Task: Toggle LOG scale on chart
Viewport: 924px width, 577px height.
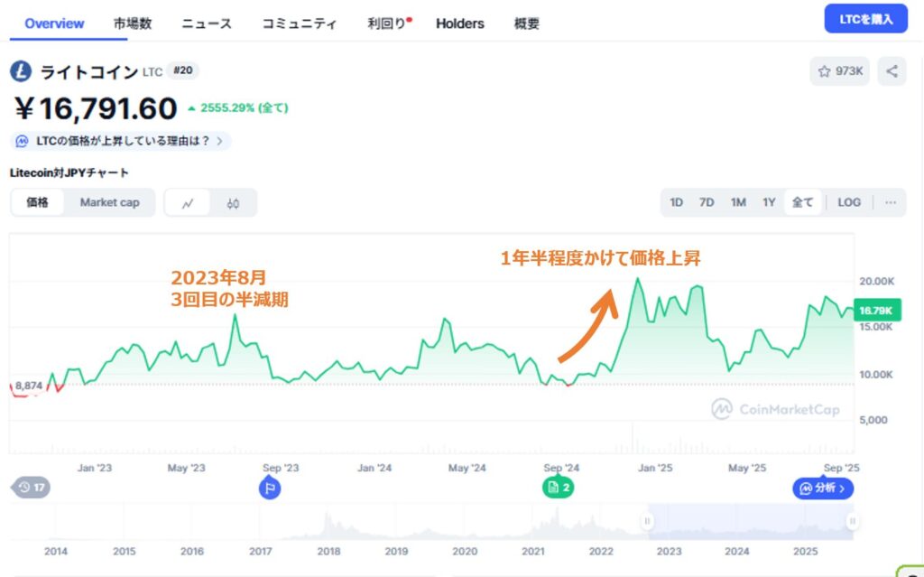Action: [x=849, y=202]
